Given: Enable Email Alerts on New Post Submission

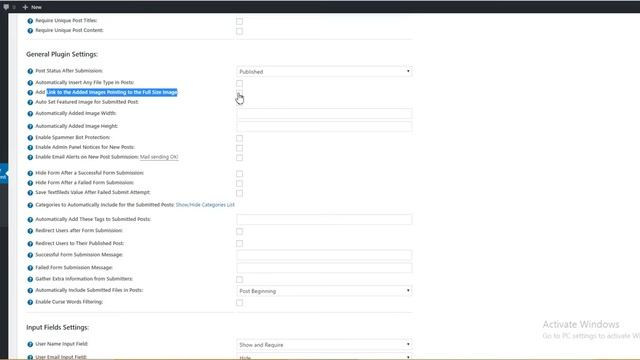Looking at the screenshot, I should [x=240, y=158].
